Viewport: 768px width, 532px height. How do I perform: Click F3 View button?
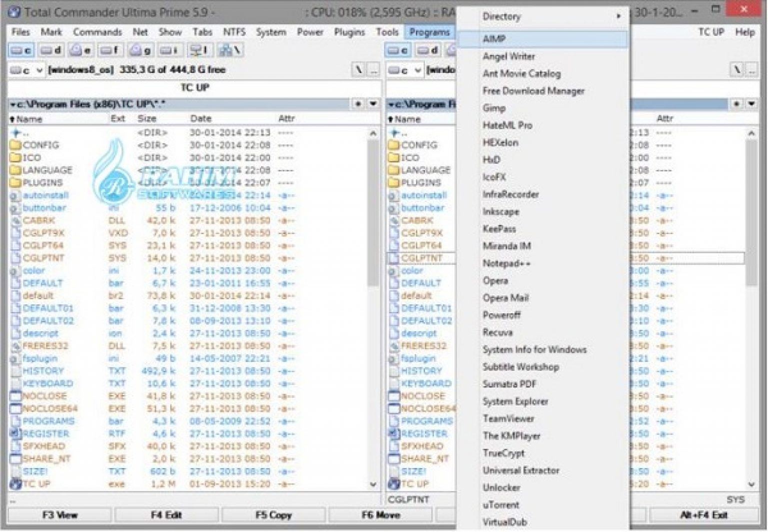(60, 515)
